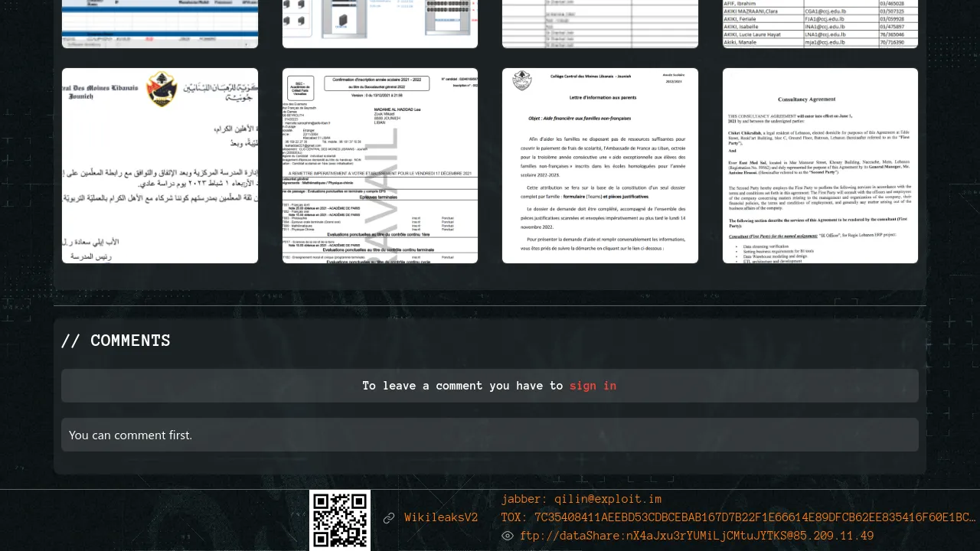The height and width of the screenshot is (551, 980).
Task: Click the '// COMMENTS' section heading
Action: coord(116,341)
